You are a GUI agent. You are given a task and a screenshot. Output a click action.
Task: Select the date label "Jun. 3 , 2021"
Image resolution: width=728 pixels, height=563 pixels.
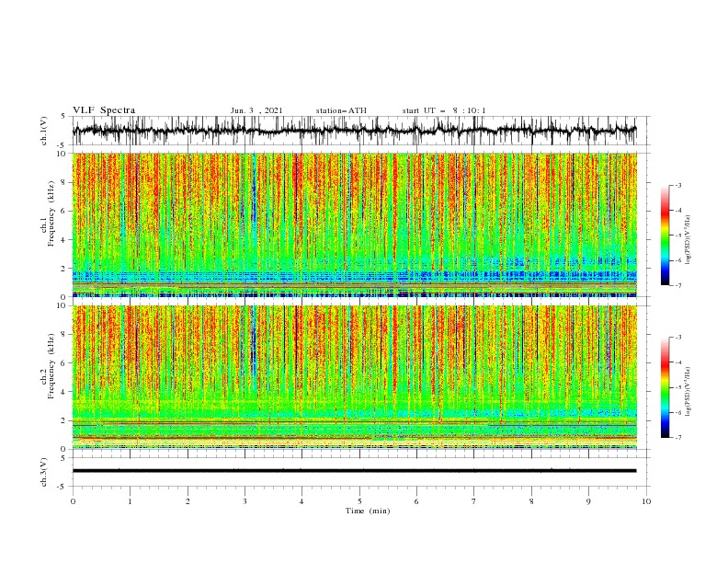(x=256, y=110)
